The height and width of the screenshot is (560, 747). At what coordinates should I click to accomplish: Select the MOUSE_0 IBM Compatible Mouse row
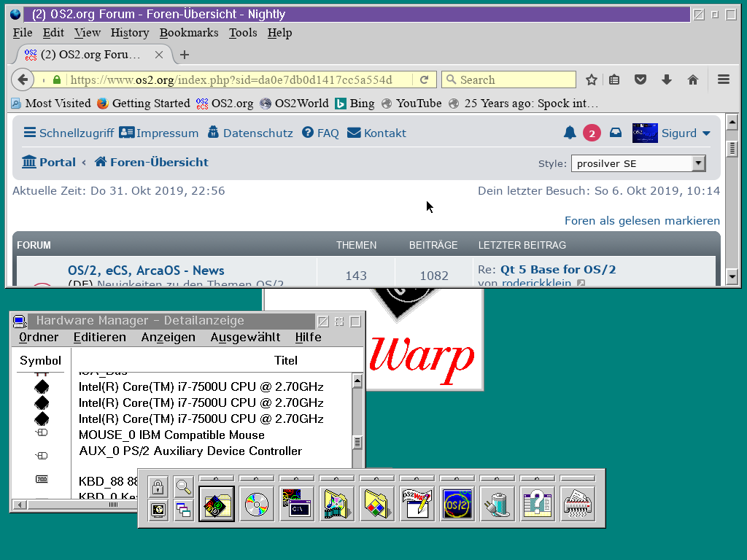(x=171, y=435)
